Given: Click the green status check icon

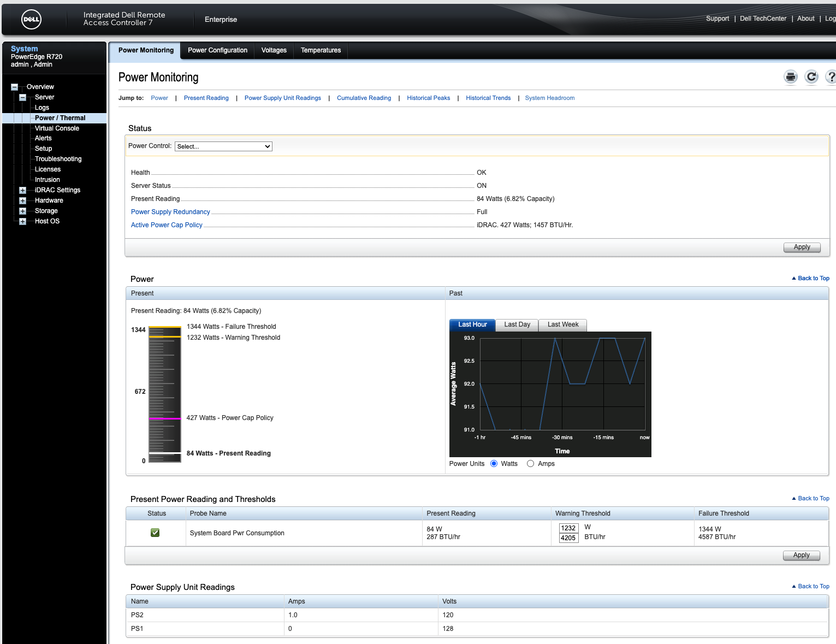Looking at the screenshot, I should (155, 533).
